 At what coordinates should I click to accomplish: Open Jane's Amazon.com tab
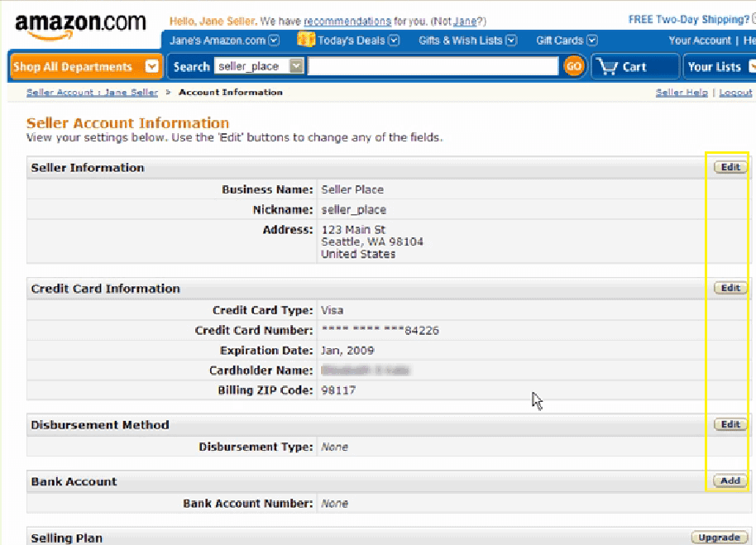tap(218, 41)
